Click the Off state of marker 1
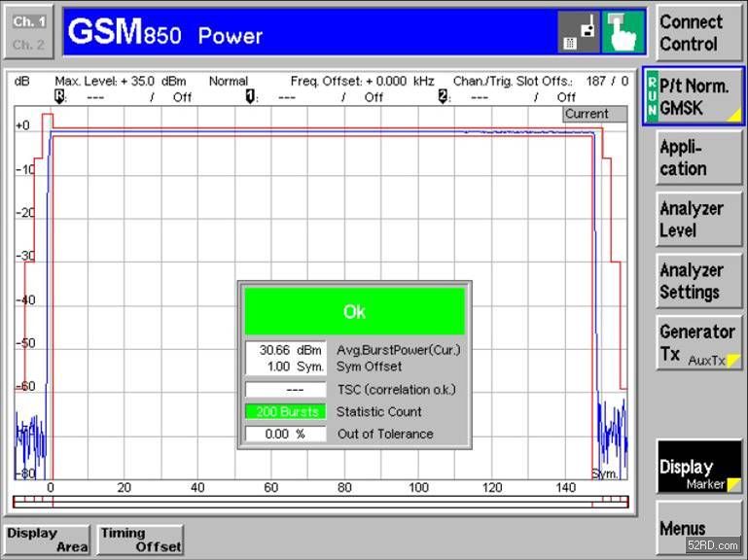This screenshot has width=748, height=560. coord(374,97)
